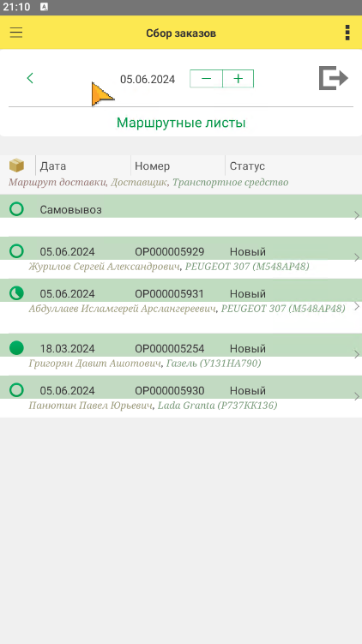Click partially filled circle of OP000005931
Viewport: 362px width, 644px height.
(x=16, y=292)
